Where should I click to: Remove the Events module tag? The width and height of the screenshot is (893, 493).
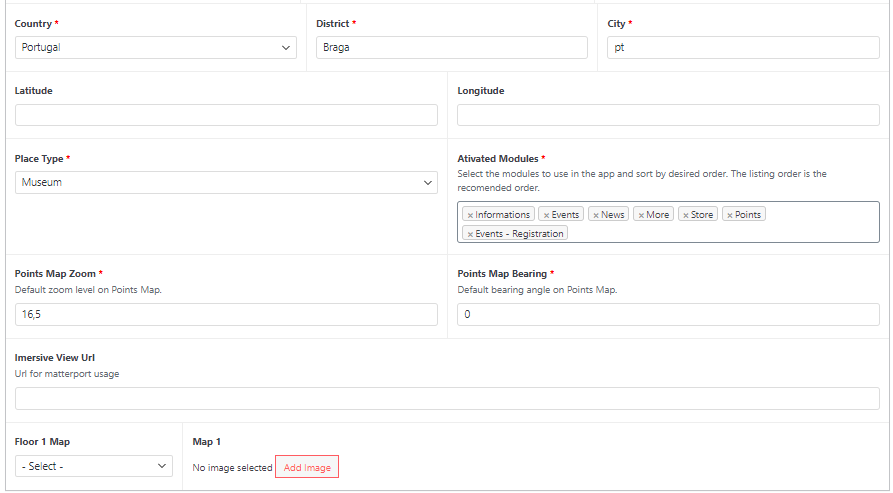546,215
